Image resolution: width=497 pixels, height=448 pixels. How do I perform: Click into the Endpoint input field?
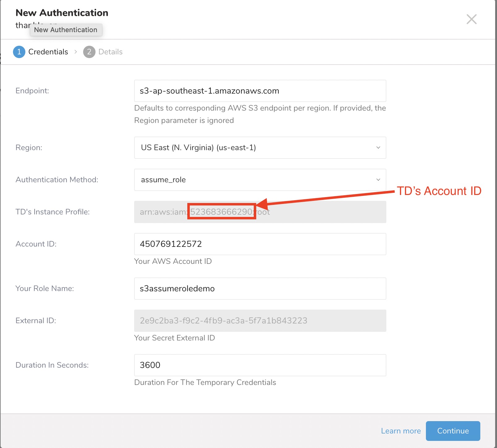(x=260, y=91)
